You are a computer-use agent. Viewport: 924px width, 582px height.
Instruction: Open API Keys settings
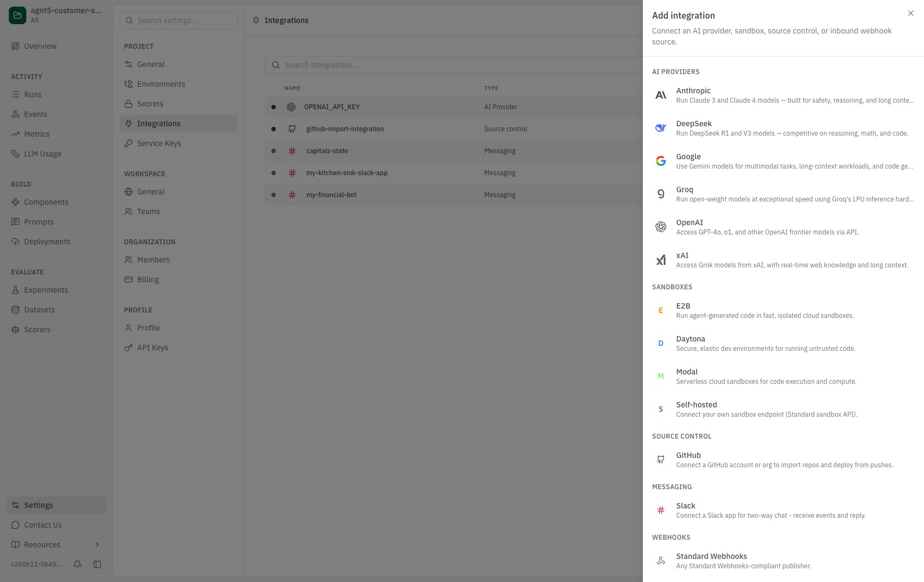(x=179, y=348)
